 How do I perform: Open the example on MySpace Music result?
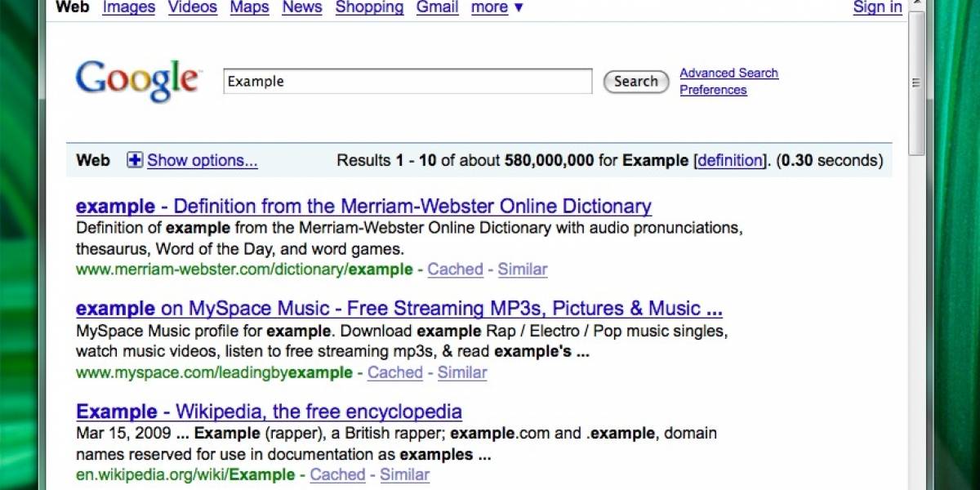[x=399, y=309]
